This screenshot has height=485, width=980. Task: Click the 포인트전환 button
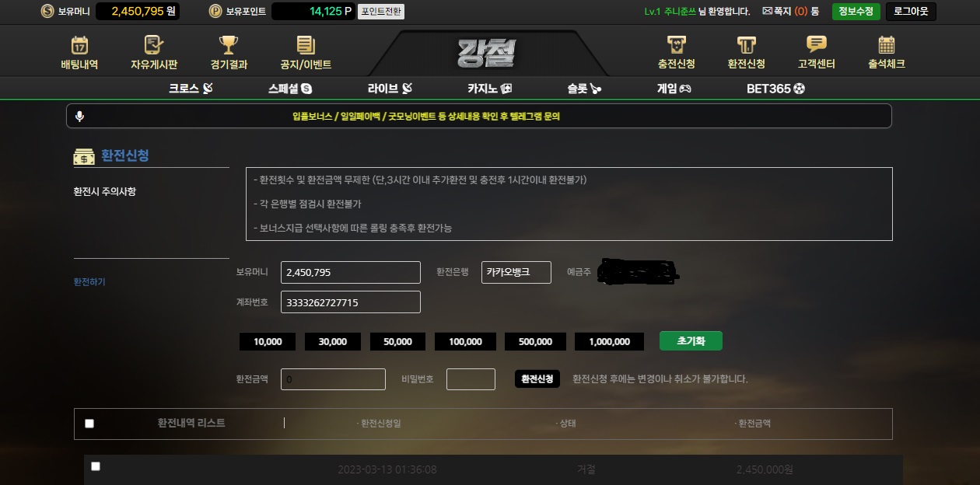pos(381,12)
